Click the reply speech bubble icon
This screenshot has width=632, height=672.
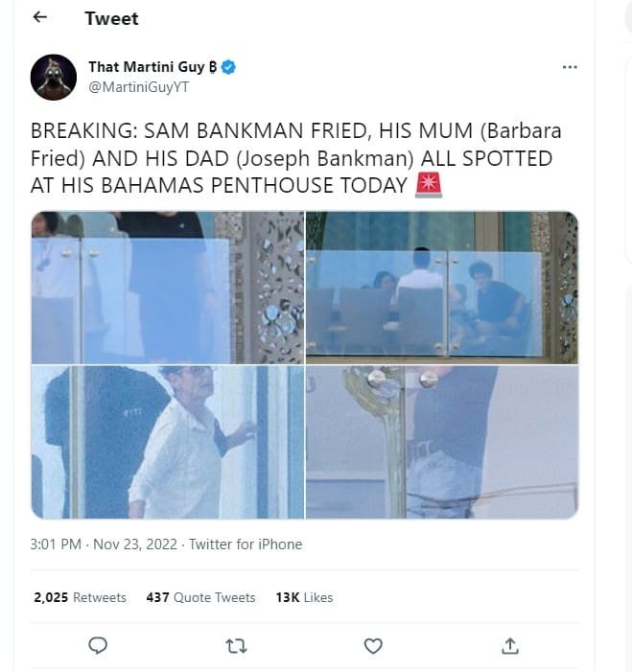coord(98,645)
